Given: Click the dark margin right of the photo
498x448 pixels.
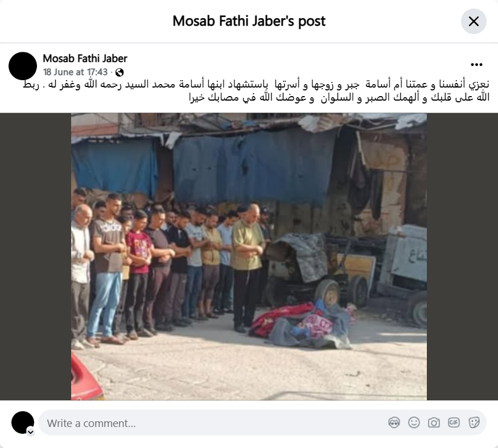Looking at the screenshot, I should [462, 256].
